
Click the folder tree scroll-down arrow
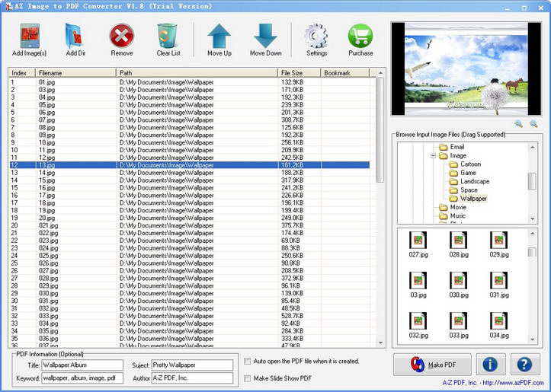[x=533, y=219]
